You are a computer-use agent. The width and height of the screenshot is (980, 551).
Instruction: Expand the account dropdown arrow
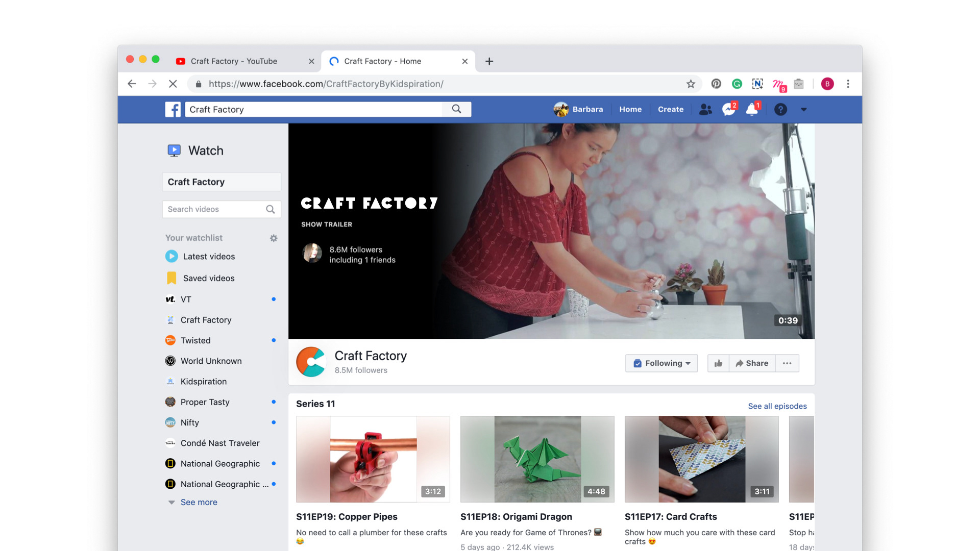pyautogui.click(x=804, y=110)
